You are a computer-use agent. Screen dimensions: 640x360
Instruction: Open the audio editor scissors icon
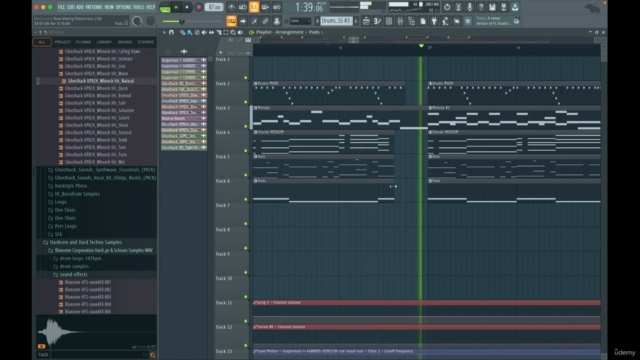point(458,7)
